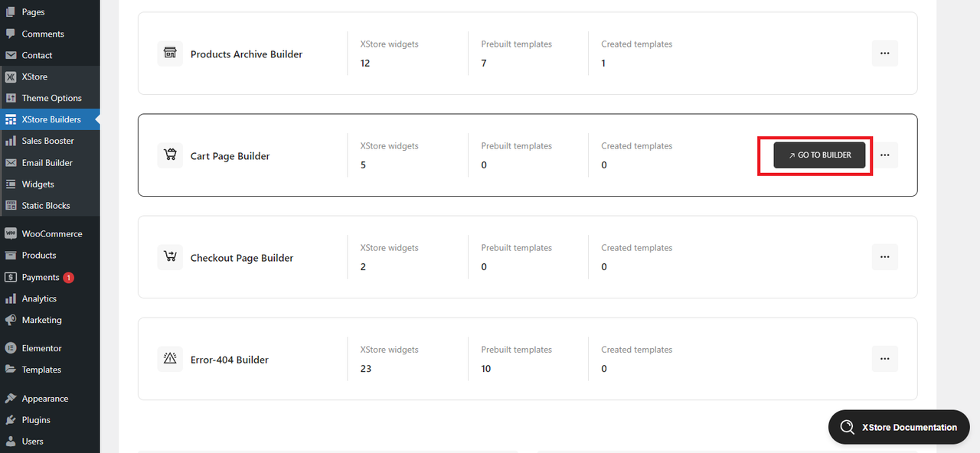The height and width of the screenshot is (453, 980).
Task: Click the Error-404 Builder title
Action: 230,360
